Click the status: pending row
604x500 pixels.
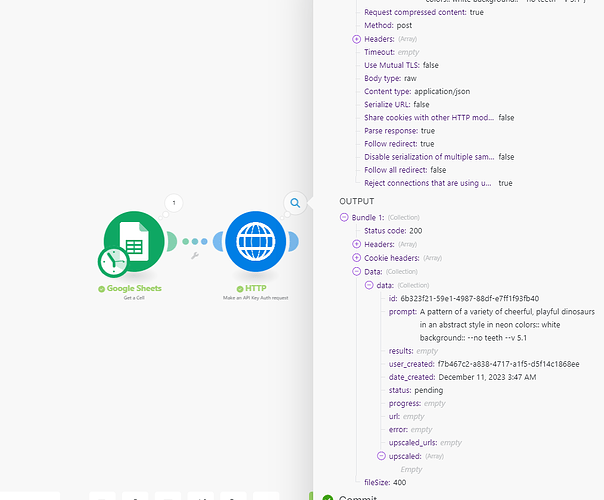[416, 390]
